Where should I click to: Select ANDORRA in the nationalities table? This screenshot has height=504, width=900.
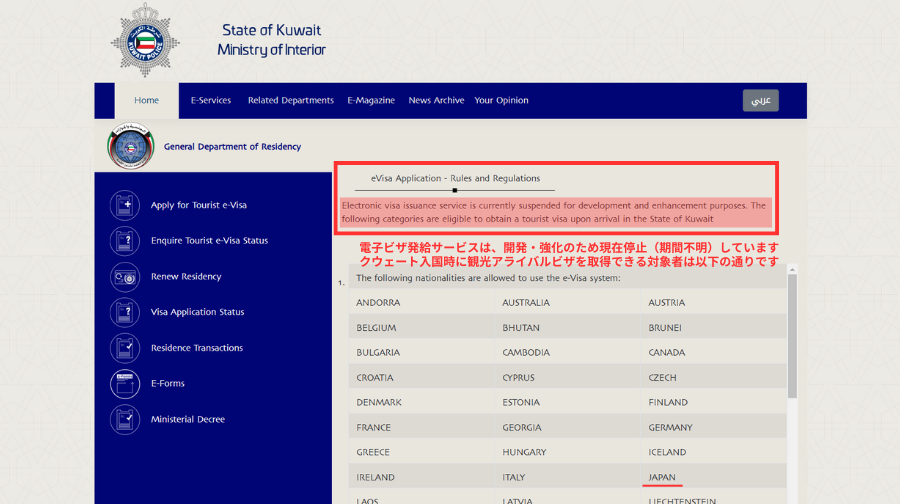[378, 303]
